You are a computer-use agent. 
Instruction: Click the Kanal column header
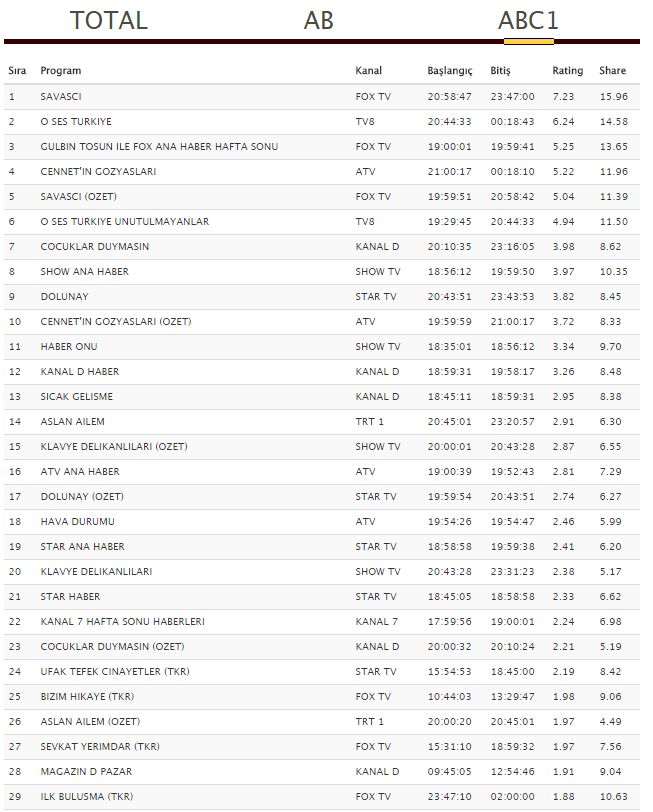click(368, 71)
